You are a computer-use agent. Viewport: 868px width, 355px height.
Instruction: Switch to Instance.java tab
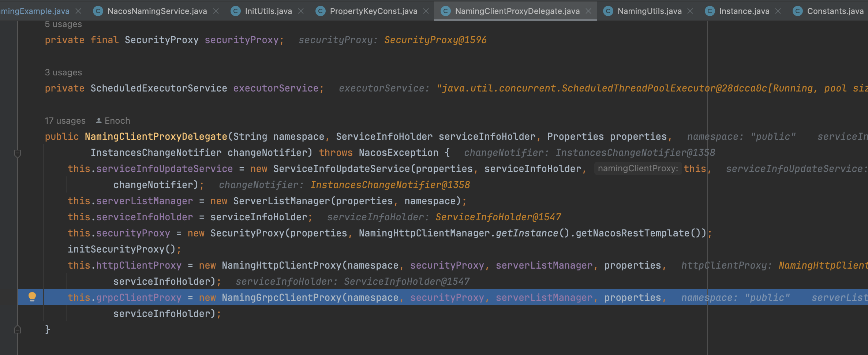click(x=744, y=11)
